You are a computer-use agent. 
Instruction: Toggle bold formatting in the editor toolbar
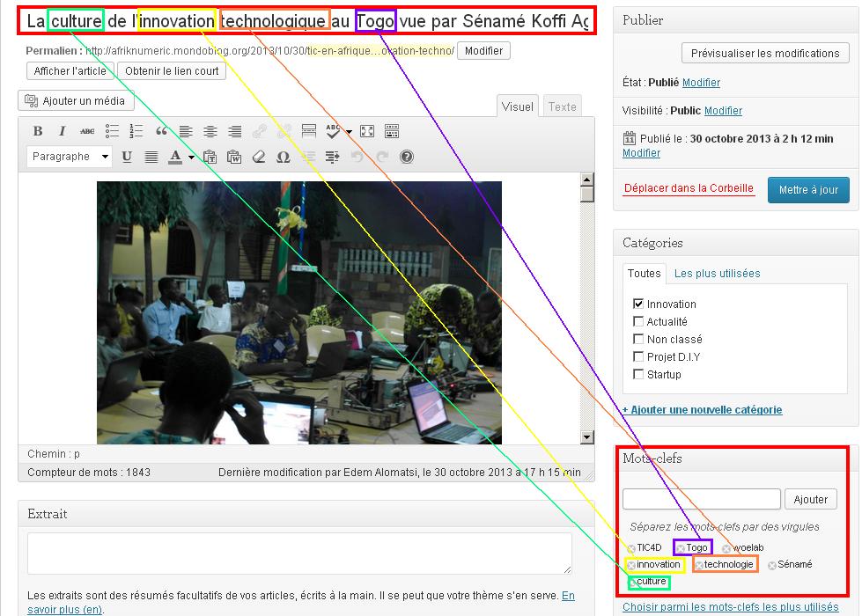pyautogui.click(x=38, y=131)
